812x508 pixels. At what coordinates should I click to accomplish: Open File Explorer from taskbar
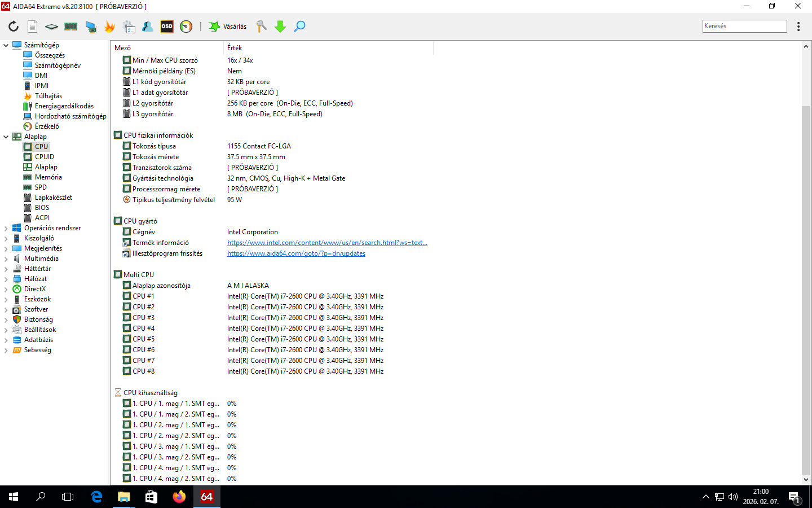pos(124,497)
